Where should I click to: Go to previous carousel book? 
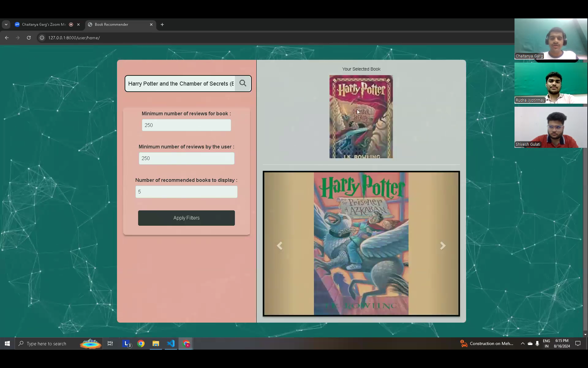click(280, 246)
